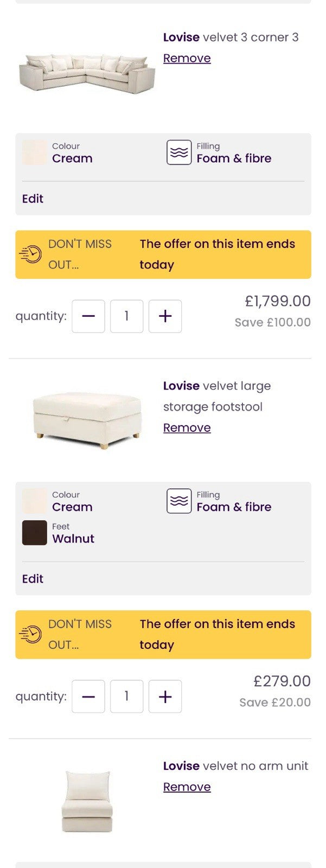Click the Cream colour swatch for corner sofa
Screen dimensions: 326x868
(x=34, y=152)
